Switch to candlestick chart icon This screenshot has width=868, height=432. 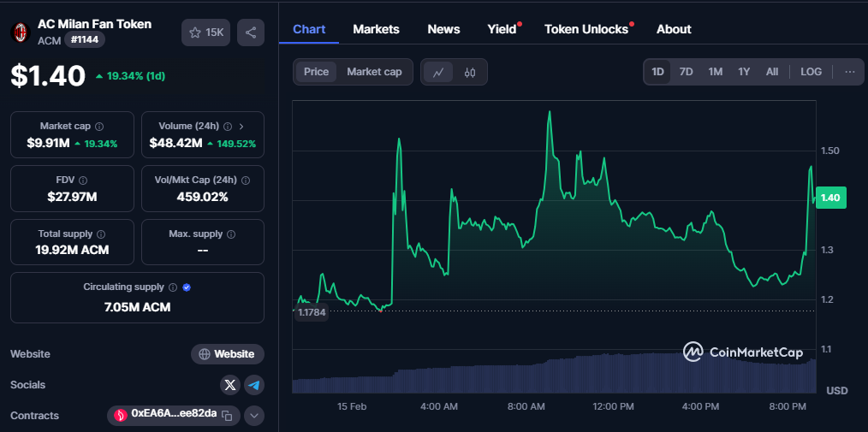(469, 72)
